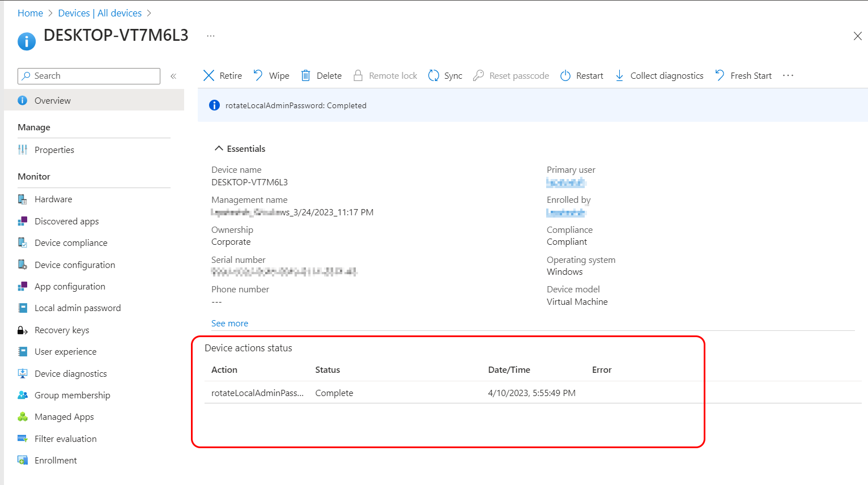This screenshot has height=485, width=868.
Task: Click the Local admin password icon
Action: pos(23,308)
